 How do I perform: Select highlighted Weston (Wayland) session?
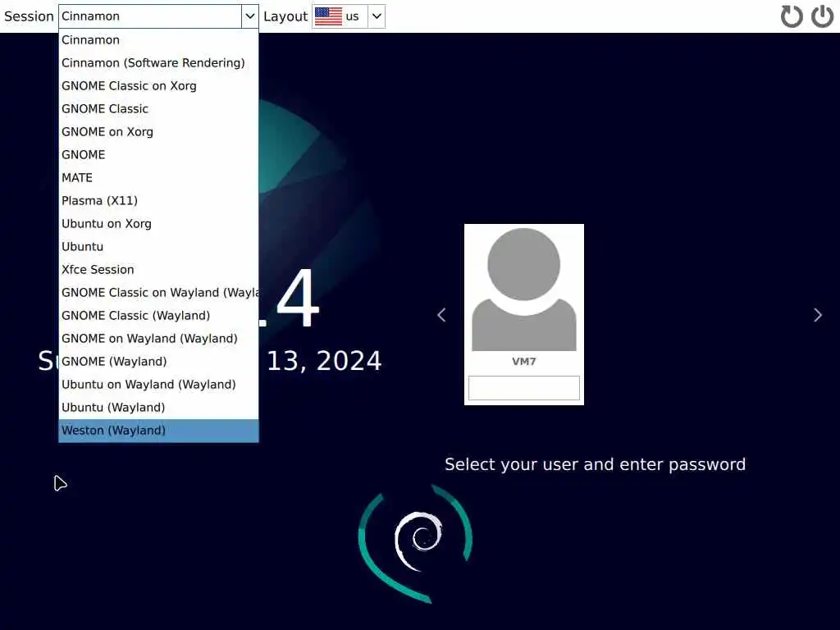158,431
